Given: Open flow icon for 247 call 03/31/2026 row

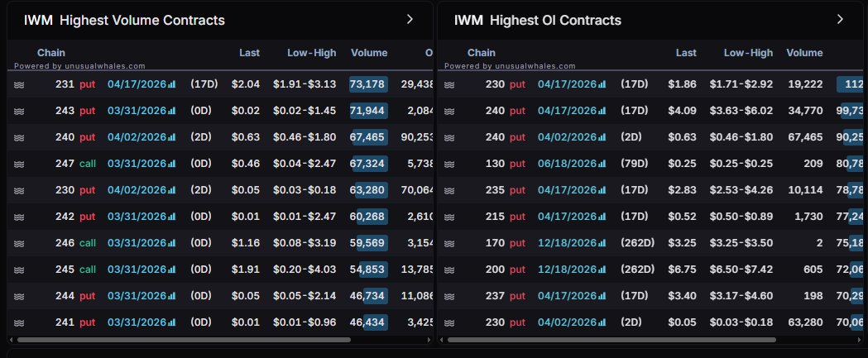Looking at the screenshot, I should (19, 165).
